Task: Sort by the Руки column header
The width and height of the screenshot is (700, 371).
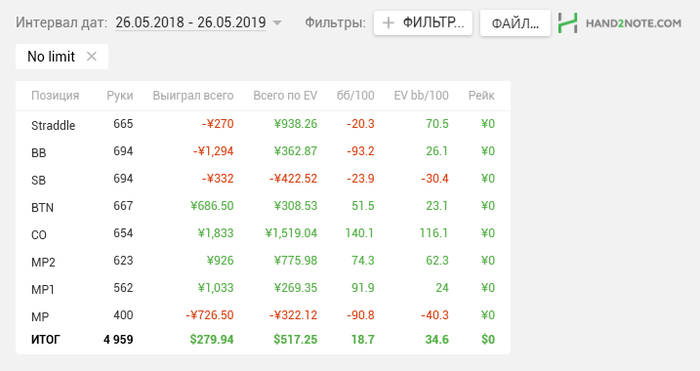Action: coord(120,96)
